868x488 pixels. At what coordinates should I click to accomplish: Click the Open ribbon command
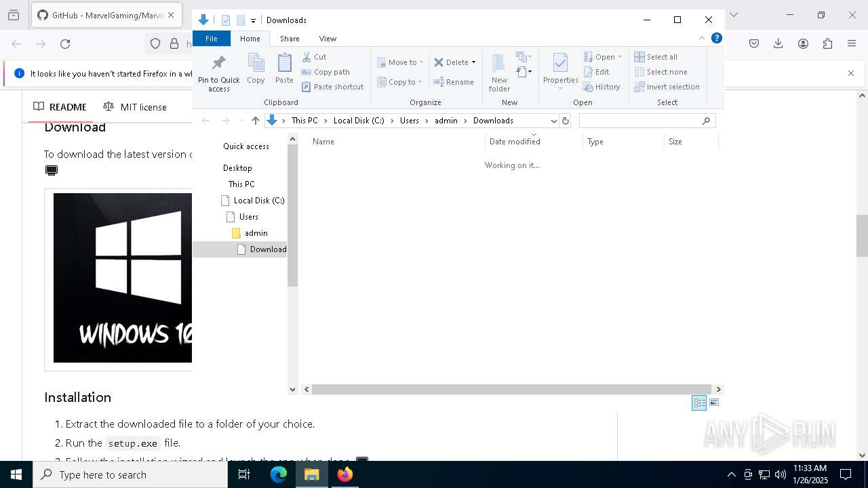601,57
